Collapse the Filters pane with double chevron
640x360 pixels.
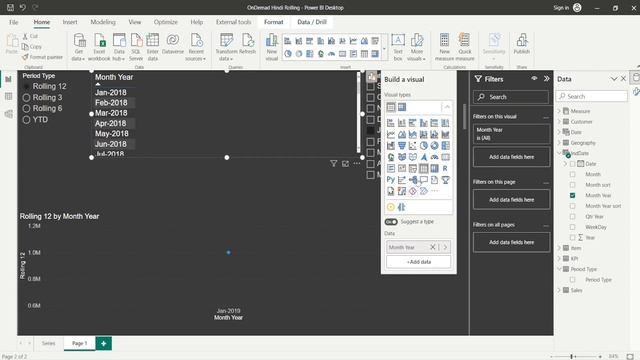pos(547,78)
